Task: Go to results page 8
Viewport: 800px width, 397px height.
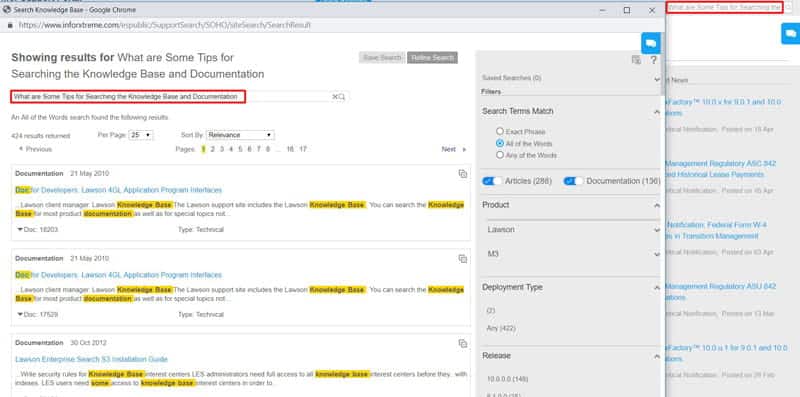Action: point(267,149)
